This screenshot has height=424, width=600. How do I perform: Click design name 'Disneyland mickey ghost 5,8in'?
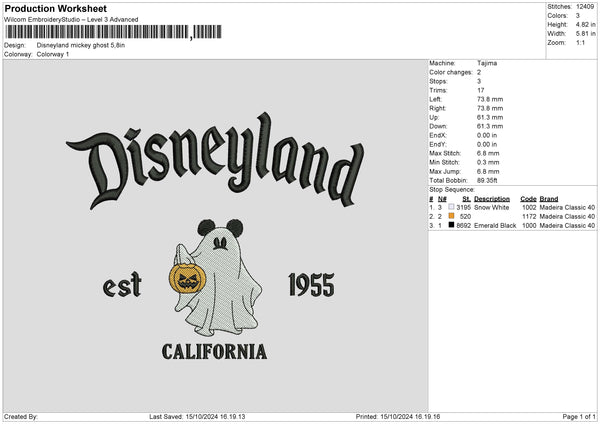pyautogui.click(x=81, y=45)
